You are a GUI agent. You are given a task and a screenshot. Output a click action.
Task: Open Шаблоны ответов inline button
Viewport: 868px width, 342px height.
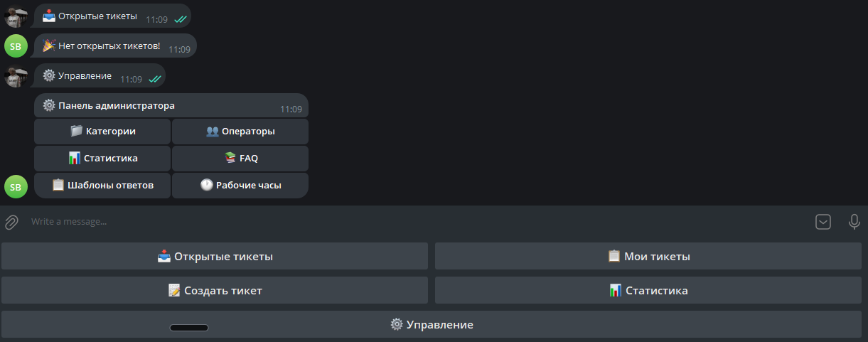click(x=102, y=186)
